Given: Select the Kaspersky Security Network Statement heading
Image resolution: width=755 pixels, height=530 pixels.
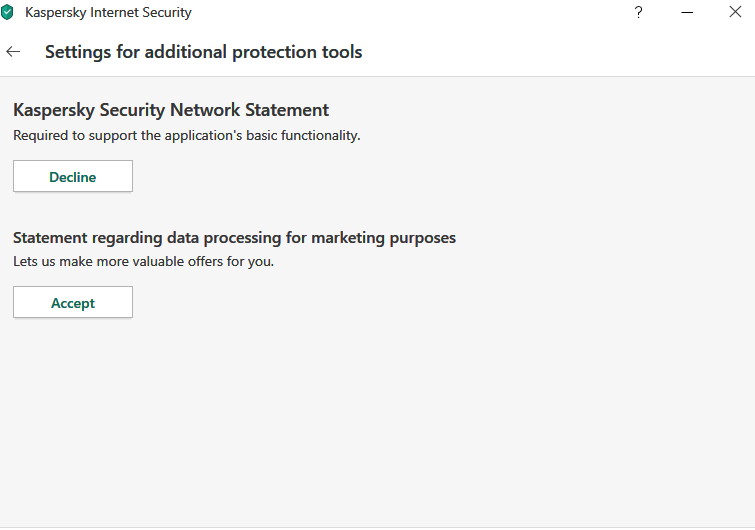Looking at the screenshot, I should (171, 110).
